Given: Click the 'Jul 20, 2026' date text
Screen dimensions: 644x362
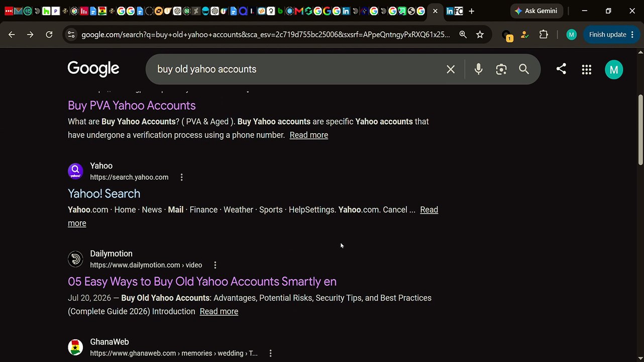Looking at the screenshot, I should [x=89, y=298].
